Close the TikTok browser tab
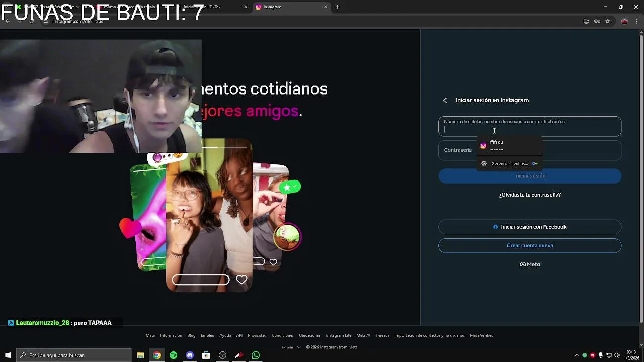 [246, 7]
